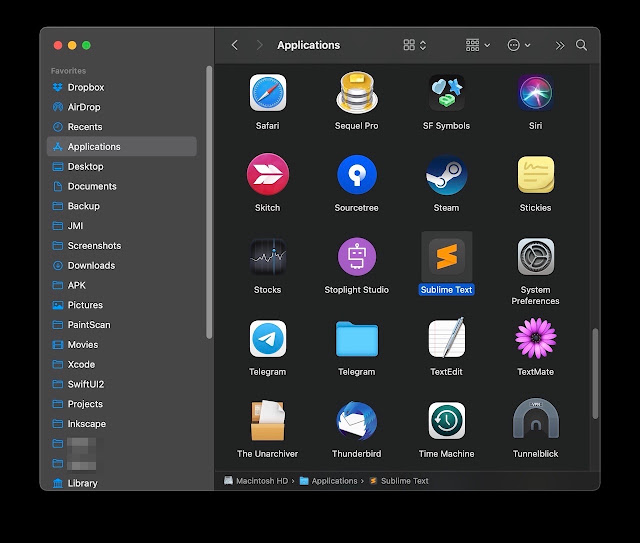Open AirDrop in the sidebar
This screenshot has height=543, width=640.
(122, 107)
